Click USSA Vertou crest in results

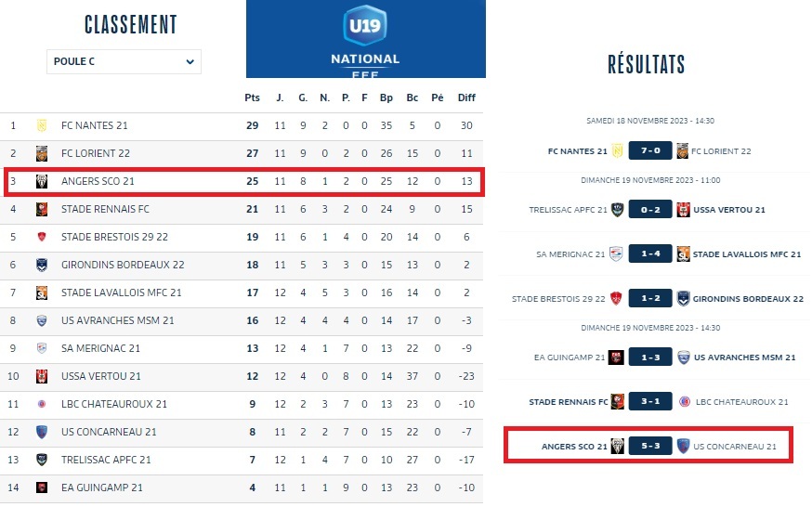(x=683, y=210)
